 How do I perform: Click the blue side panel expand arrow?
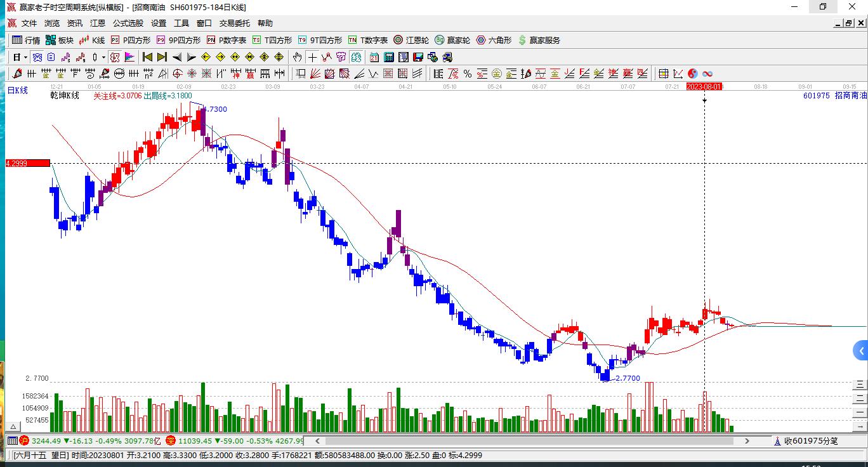tap(860, 350)
